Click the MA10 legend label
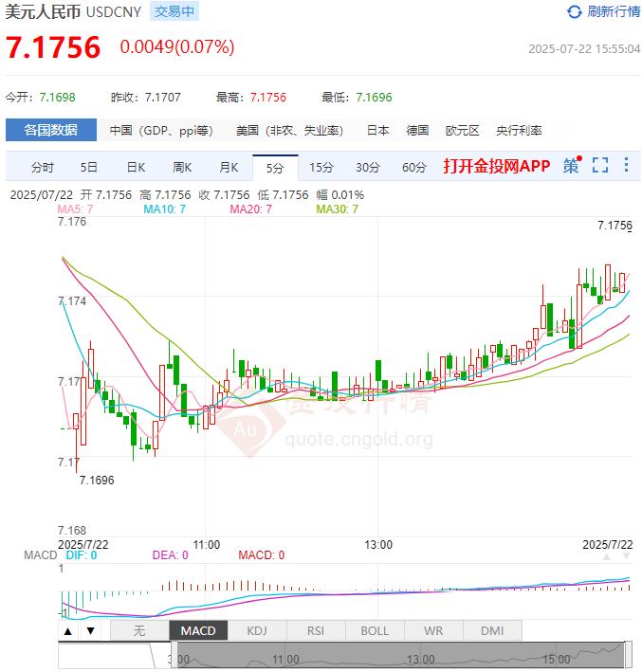The width and height of the screenshot is (642, 672). pyautogui.click(x=164, y=209)
